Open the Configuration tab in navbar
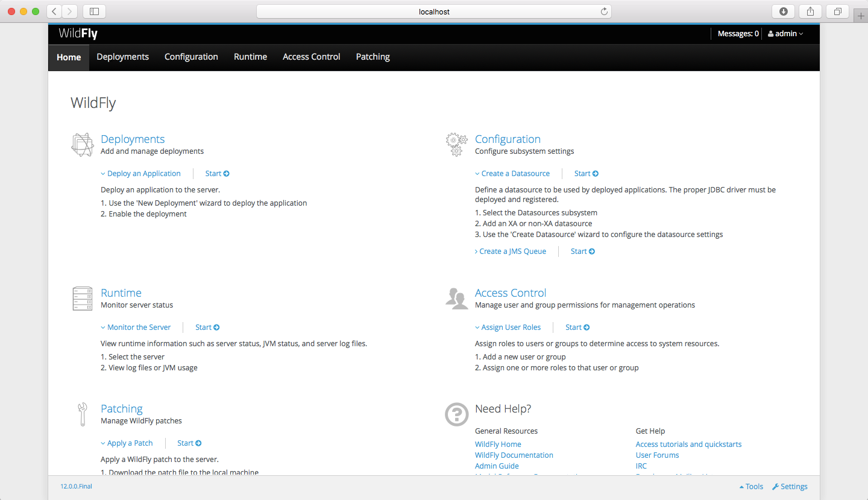The width and height of the screenshot is (868, 500). pos(191,57)
